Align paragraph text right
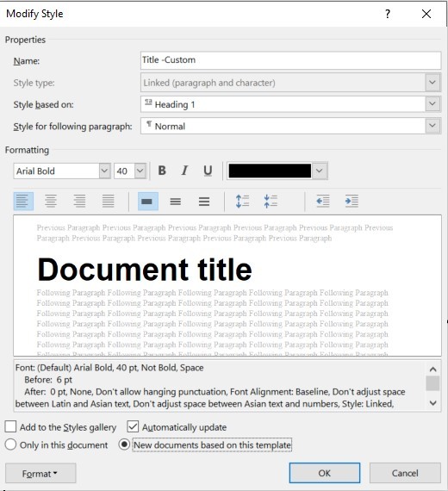 coord(79,201)
